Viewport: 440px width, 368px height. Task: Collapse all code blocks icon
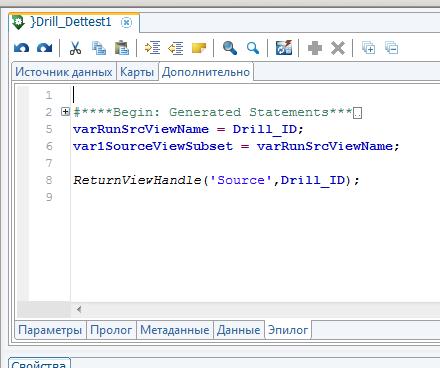coord(391,48)
